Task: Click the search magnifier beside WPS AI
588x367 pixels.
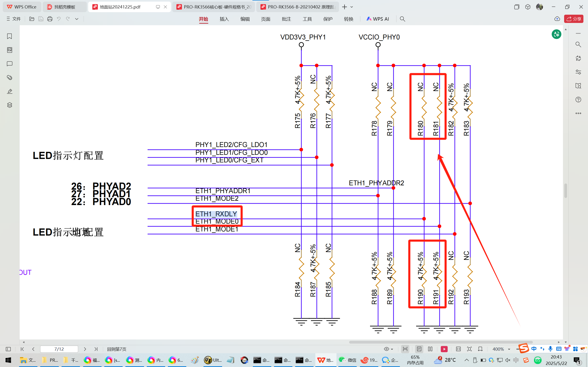Action: (402, 19)
